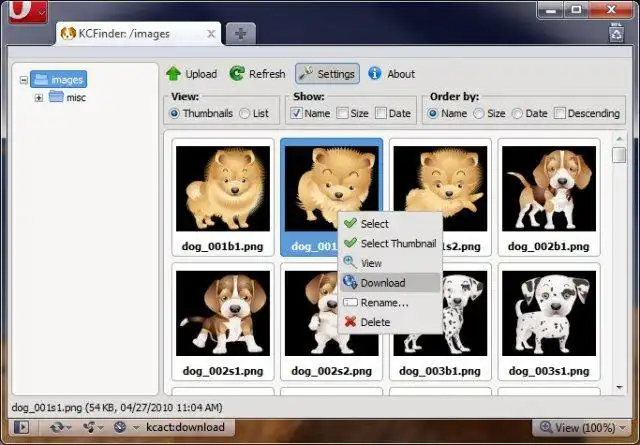This screenshot has height=445, width=640.
Task: Expand the misc folder tree node
Action: [39, 98]
